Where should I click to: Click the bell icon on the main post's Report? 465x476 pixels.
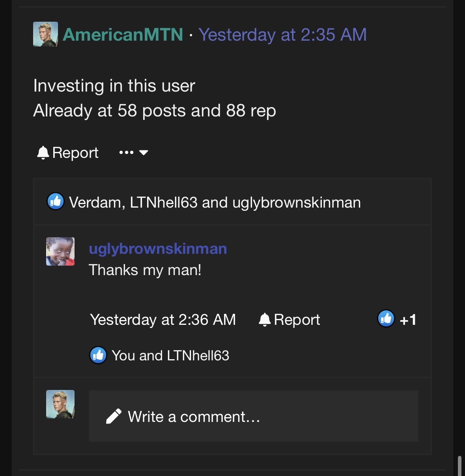43,153
